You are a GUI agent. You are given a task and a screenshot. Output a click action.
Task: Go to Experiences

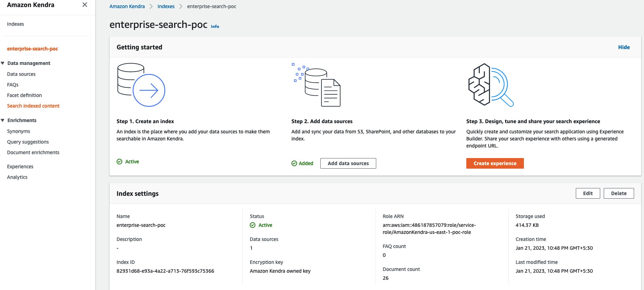tap(20, 167)
